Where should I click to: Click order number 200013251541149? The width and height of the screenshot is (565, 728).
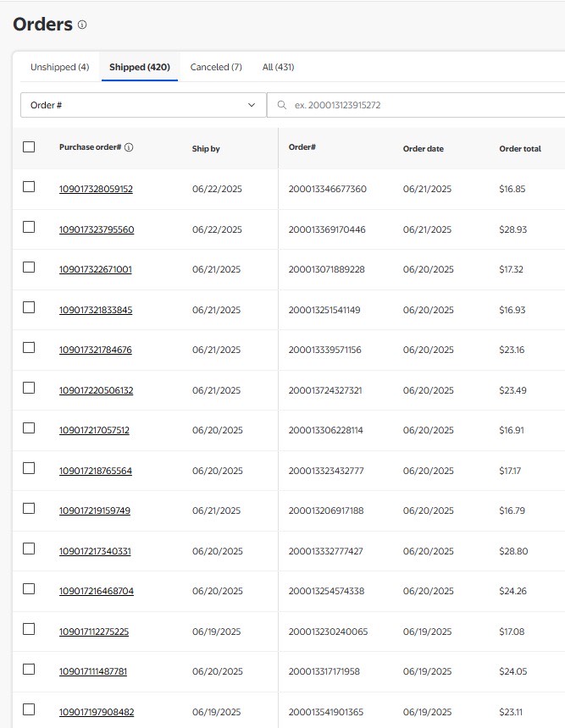point(324,310)
